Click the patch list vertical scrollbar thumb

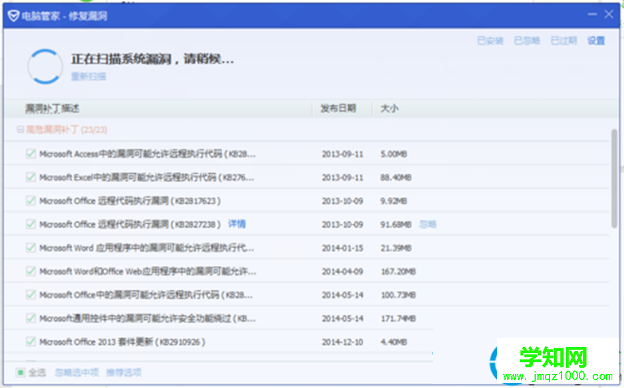tap(614, 178)
